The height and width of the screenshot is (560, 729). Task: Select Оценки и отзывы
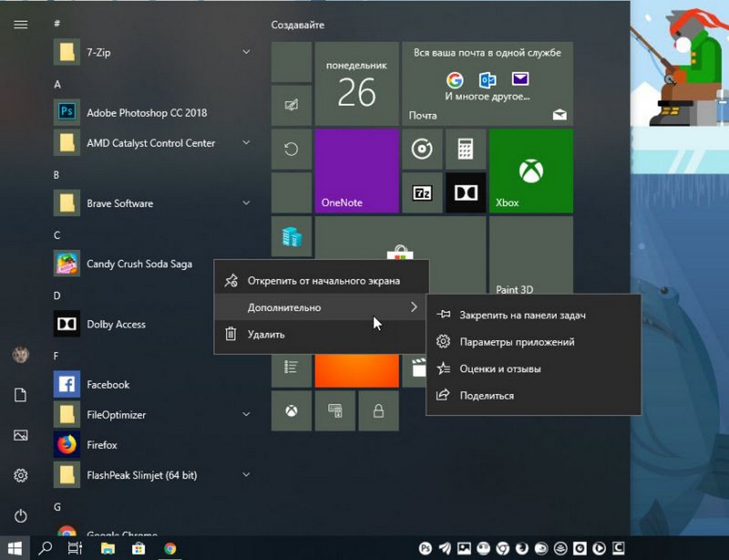(x=533, y=369)
